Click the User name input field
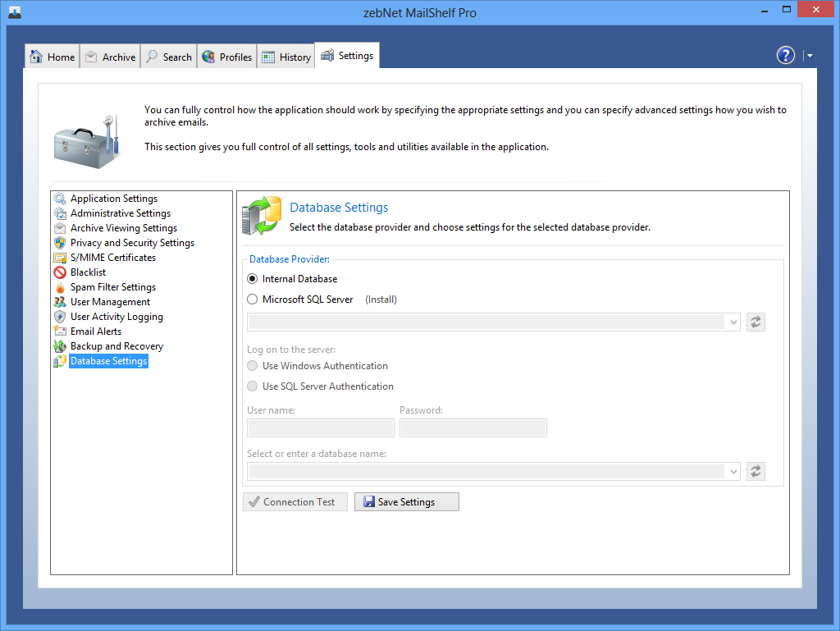The width and height of the screenshot is (840, 631). [321, 428]
